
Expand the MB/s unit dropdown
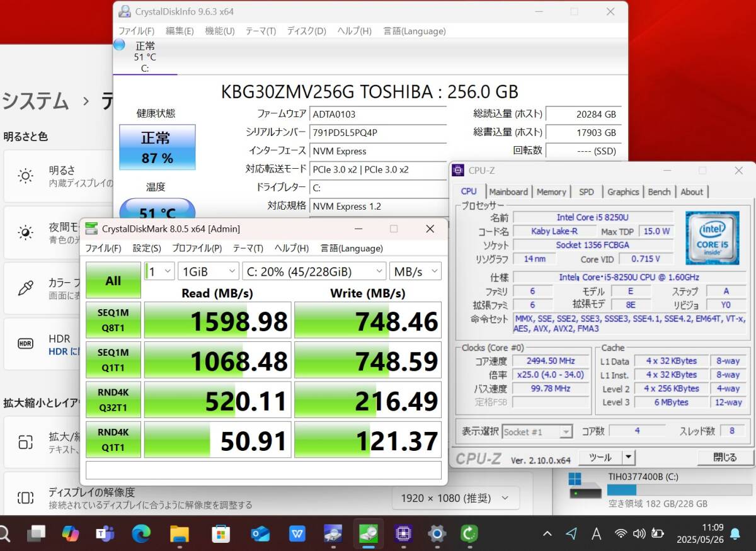415,271
